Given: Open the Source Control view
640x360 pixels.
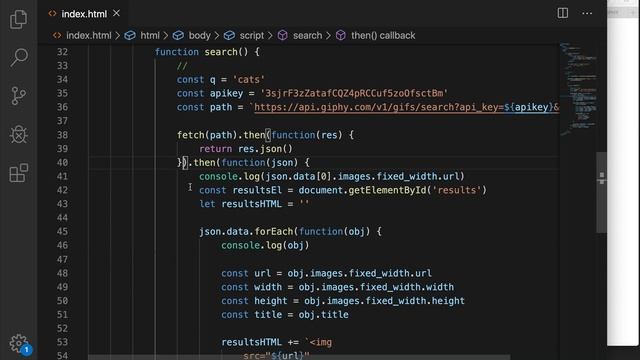Looking at the screenshot, I should pos(18,96).
